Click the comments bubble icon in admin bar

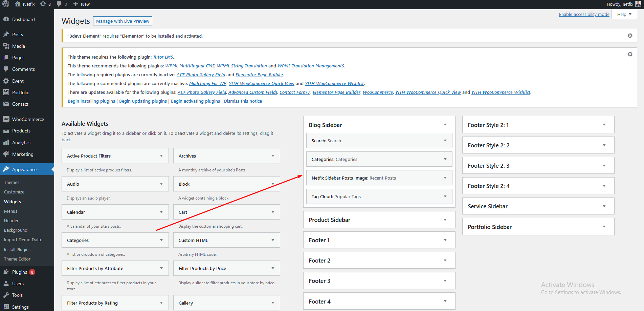[x=59, y=4]
